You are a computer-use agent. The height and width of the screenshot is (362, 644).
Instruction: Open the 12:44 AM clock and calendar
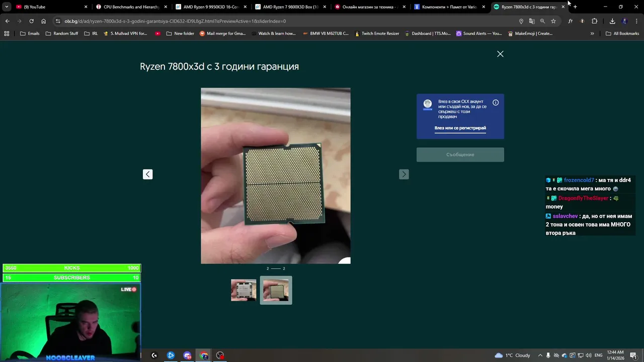[x=615, y=355]
